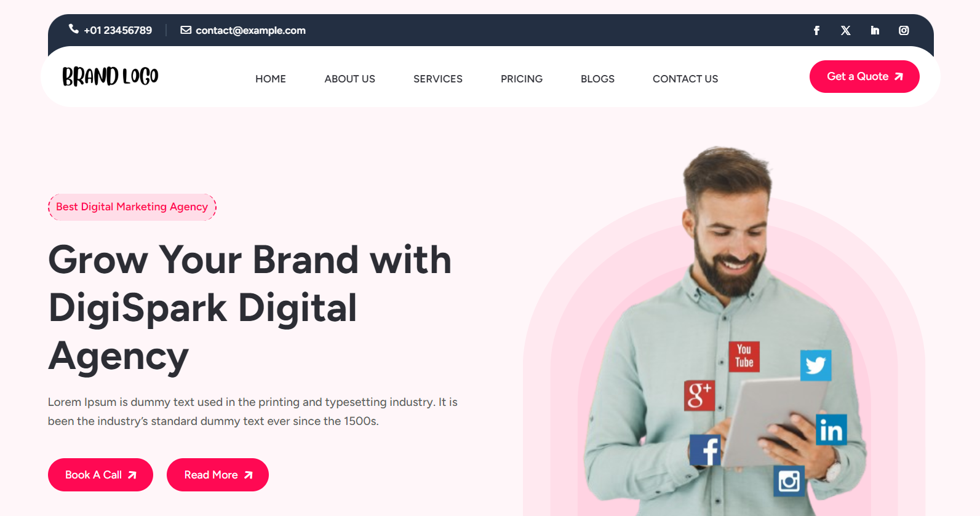Open the BLOGS navigation link

(597, 79)
